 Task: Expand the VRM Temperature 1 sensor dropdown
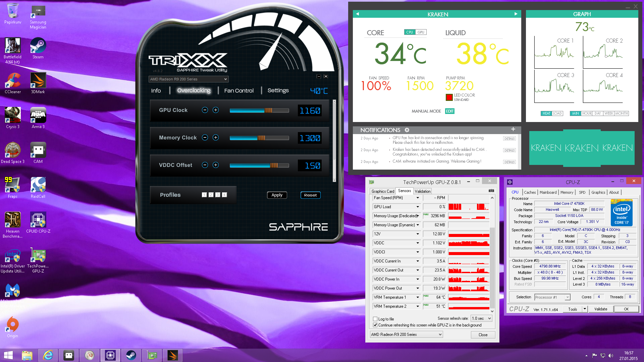coord(418,297)
